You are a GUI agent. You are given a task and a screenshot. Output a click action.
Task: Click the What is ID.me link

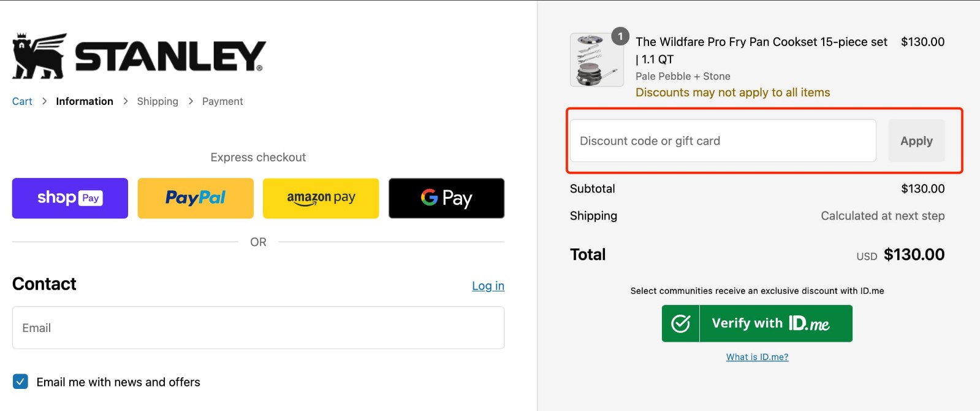pos(756,356)
